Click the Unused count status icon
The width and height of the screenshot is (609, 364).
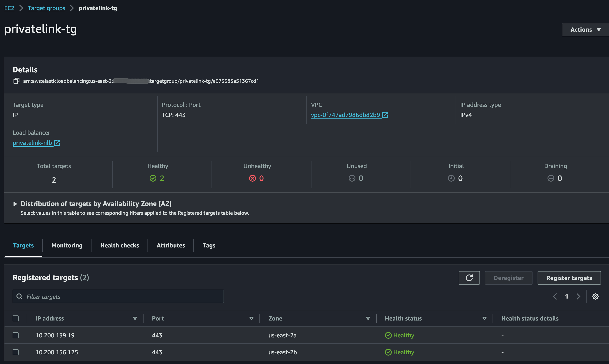click(x=352, y=178)
